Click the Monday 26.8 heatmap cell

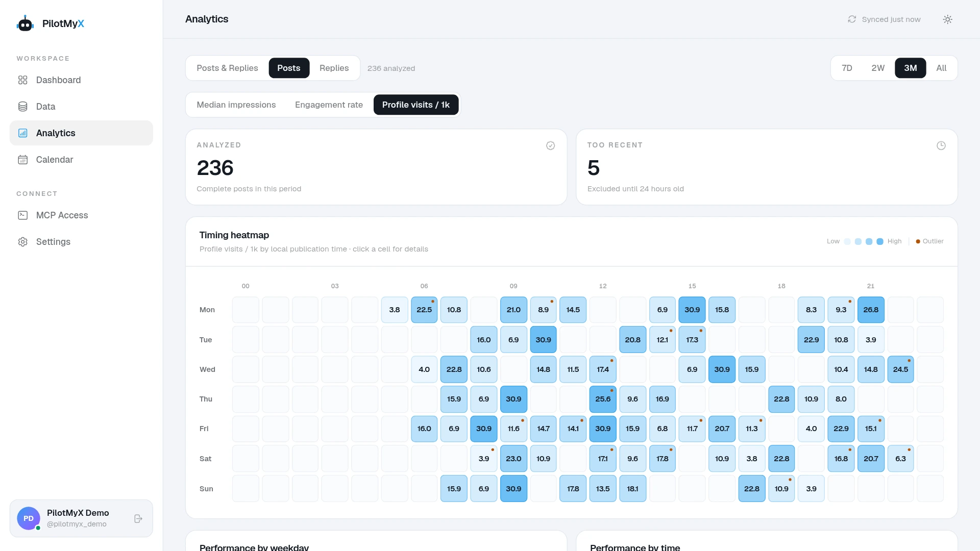(x=871, y=310)
